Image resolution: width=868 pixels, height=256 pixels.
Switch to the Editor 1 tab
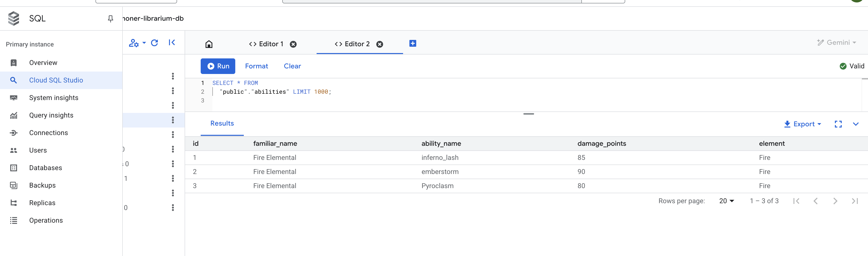[266, 44]
